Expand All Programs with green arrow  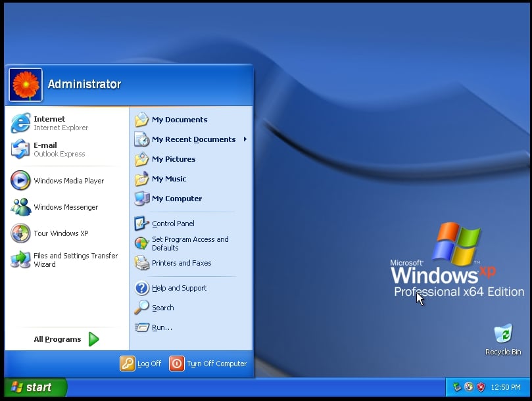pyautogui.click(x=93, y=339)
